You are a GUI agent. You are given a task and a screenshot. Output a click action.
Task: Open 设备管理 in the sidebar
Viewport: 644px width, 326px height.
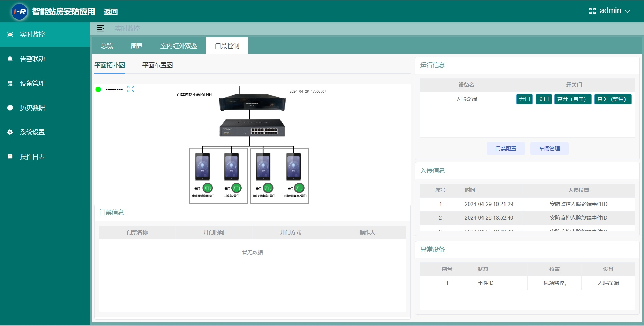click(x=45, y=83)
